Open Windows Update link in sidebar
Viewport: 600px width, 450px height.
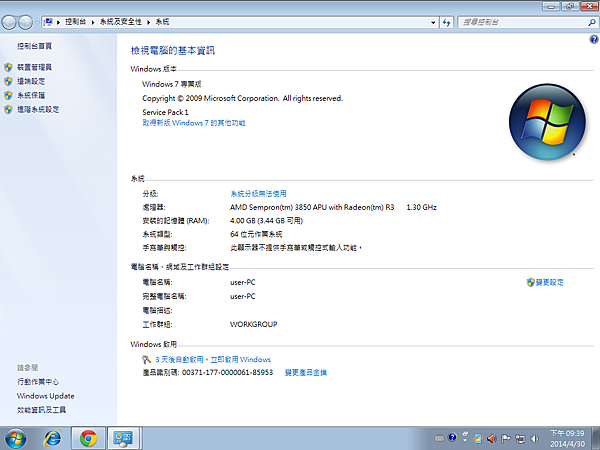pos(46,396)
